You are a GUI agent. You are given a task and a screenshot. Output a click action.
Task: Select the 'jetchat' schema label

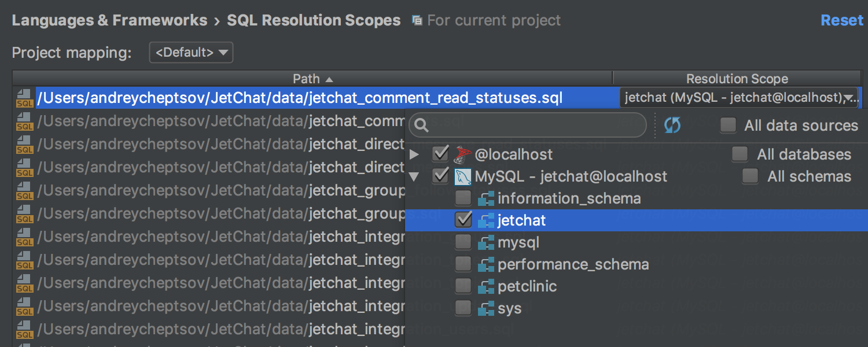click(521, 220)
